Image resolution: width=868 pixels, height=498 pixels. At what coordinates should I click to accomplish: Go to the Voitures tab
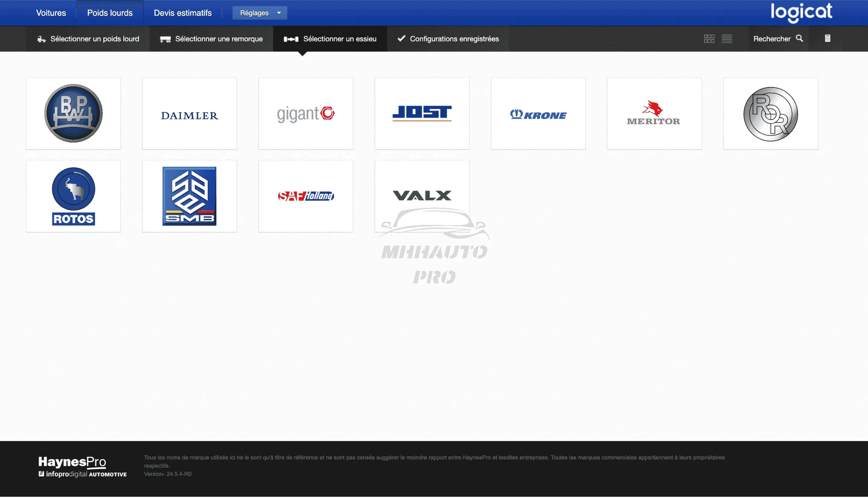(51, 13)
